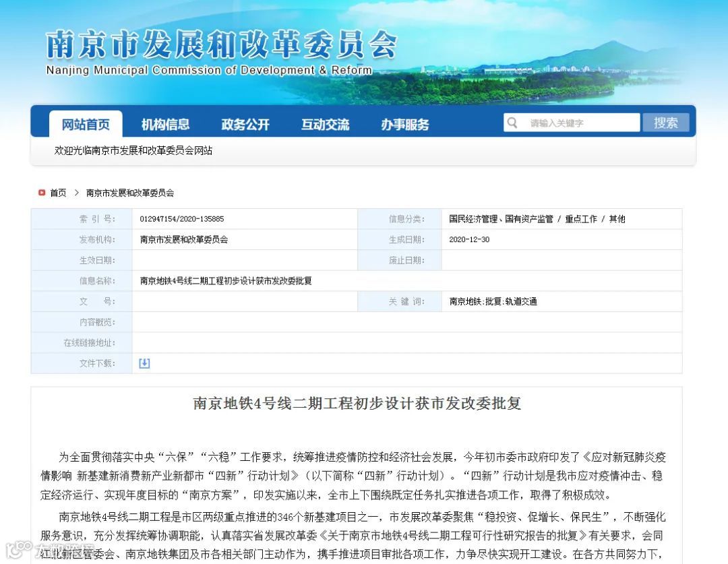Click info name 南京地铁4号线二期工程初步设计获市发改委批复 in table

click(x=226, y=281)
